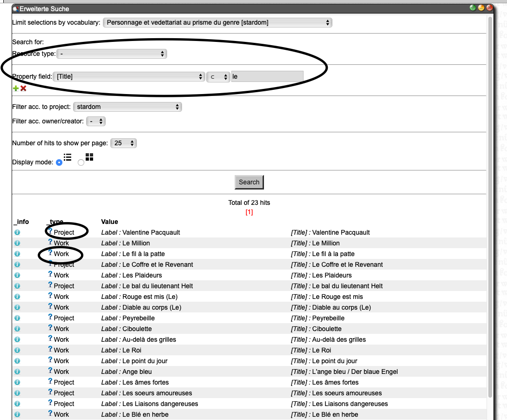
Task: Open info icon for Le Roi row
Action: click(x=17, y=350)
